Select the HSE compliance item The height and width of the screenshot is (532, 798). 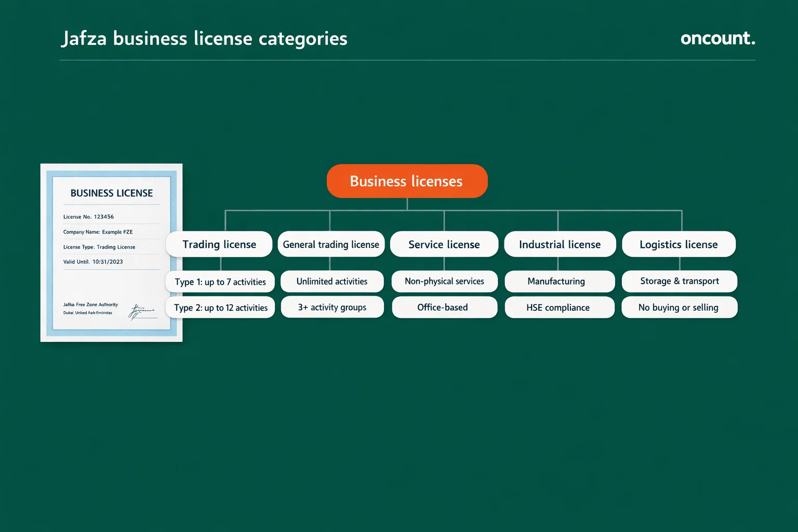(x=560, y=307)
